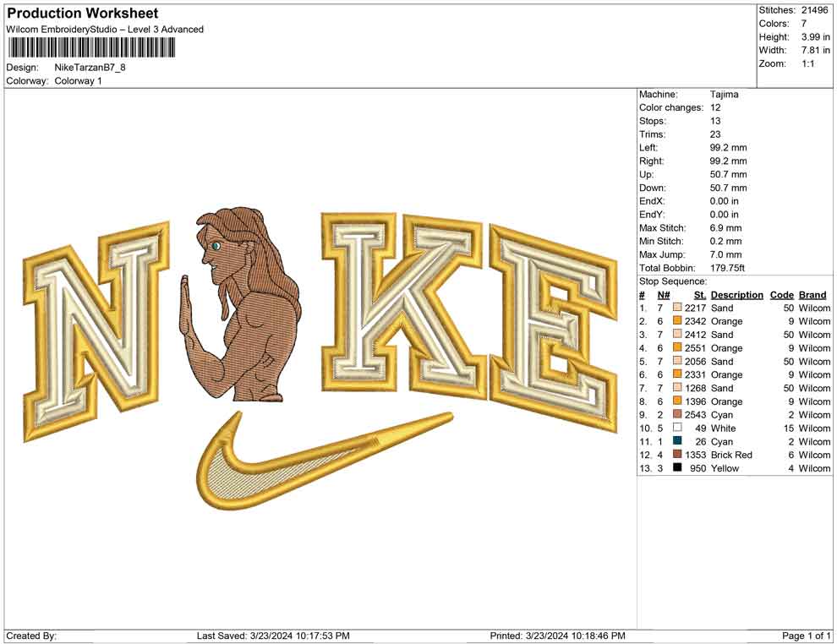Viewport: 837px width, 644px height.
Task: Click the 'EndY:' value 0.00 in
Action: [x=725, y=214]
